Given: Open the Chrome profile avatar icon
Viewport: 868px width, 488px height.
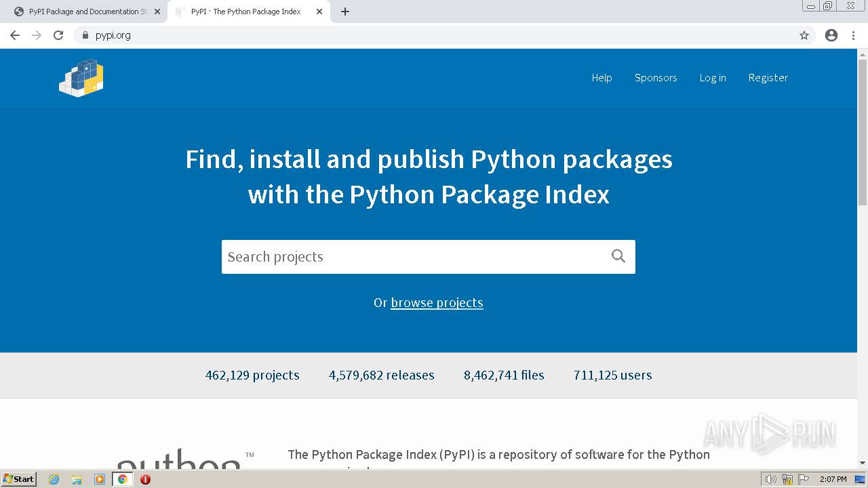Looking at the screenshot, I should 831,35.
